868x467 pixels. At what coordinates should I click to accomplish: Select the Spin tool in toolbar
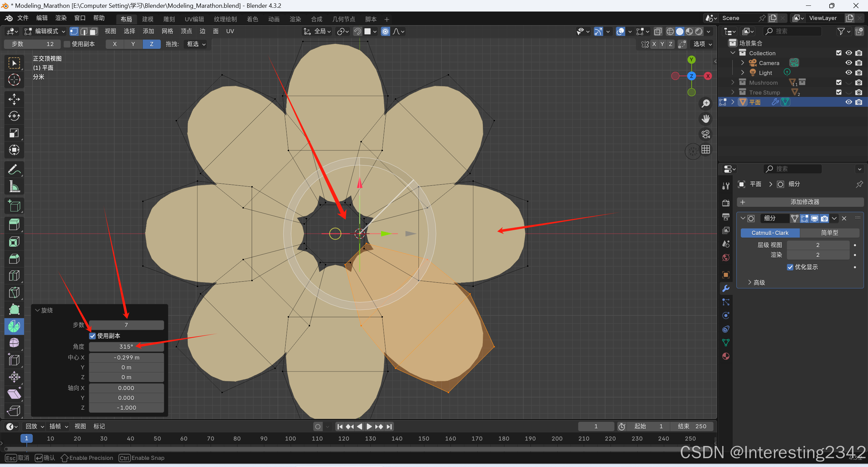tap(14, 326)
